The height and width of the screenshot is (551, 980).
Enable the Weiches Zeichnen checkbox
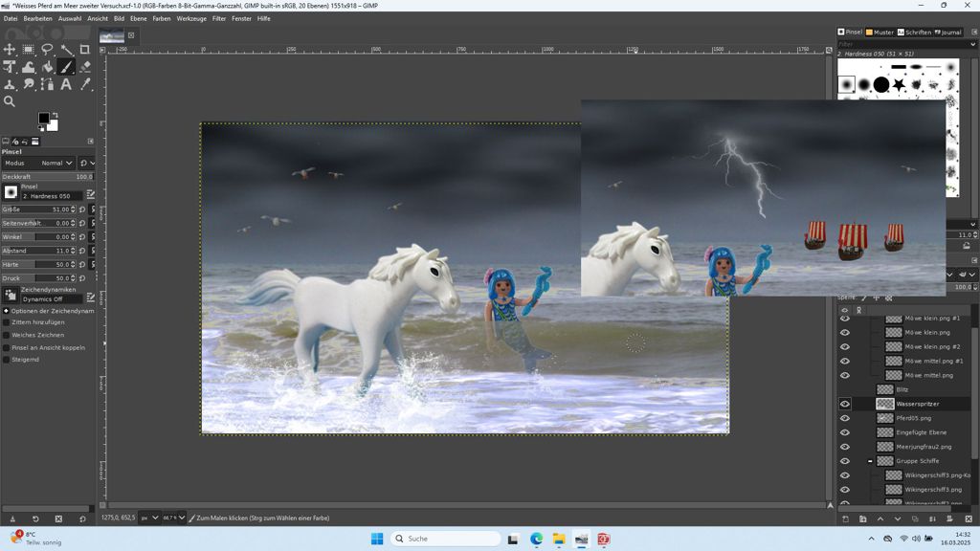(x=7, y=335)
